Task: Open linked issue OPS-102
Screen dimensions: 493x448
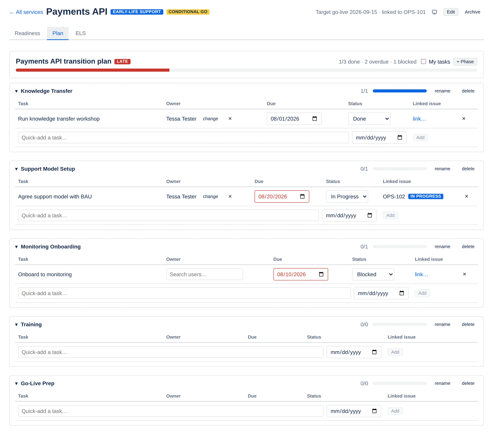Action: click(x=394, y=196)
